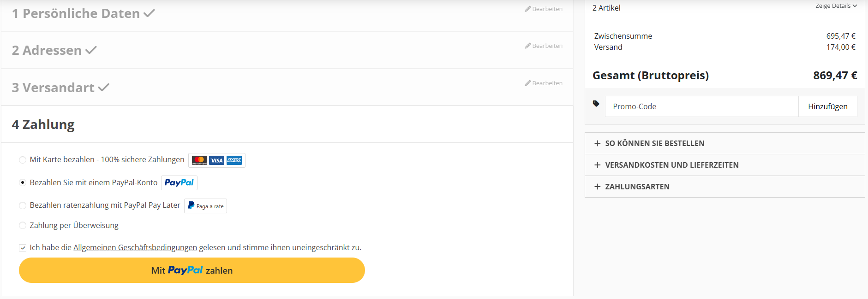Open the '2 Adressen' step
This screenshot has height=299, width=868.
47,50
